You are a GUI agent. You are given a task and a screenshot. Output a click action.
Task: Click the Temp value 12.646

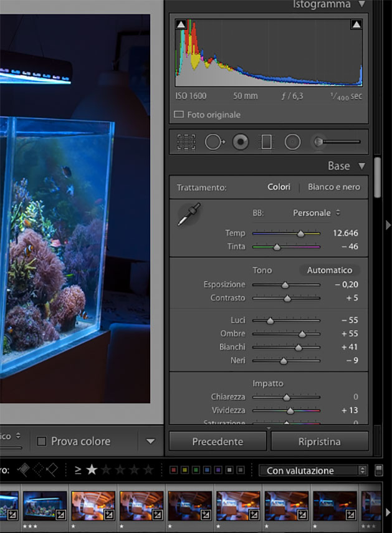345,233
